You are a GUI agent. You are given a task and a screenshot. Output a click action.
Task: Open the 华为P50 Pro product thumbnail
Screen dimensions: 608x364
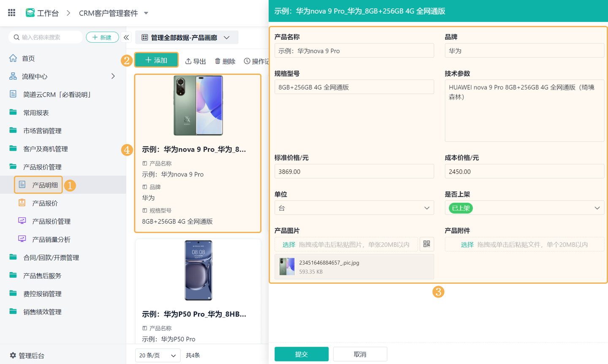[x=198, y=270]
